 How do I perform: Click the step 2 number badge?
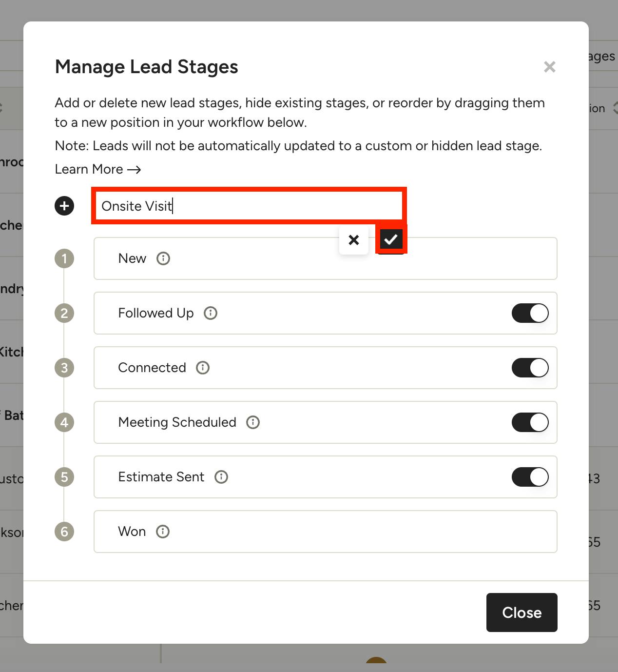click(x=64, y=313)
